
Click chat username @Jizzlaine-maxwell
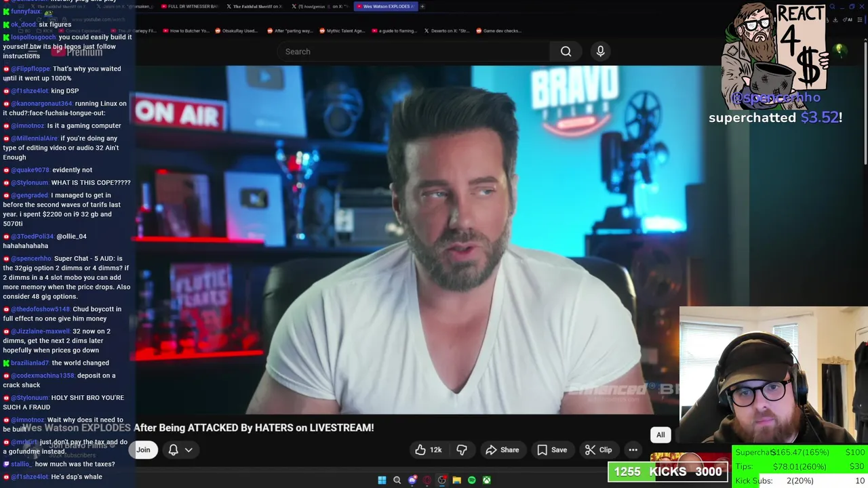click(x=41, y=331)
